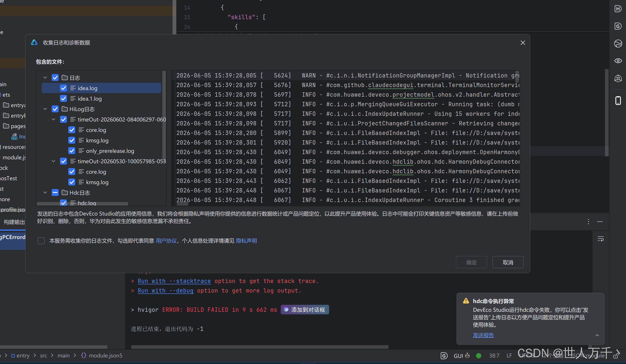This screenshot has height=364, width=626.
Task: Click the pages folder icon in project tree
Action: tap(6, 126)
